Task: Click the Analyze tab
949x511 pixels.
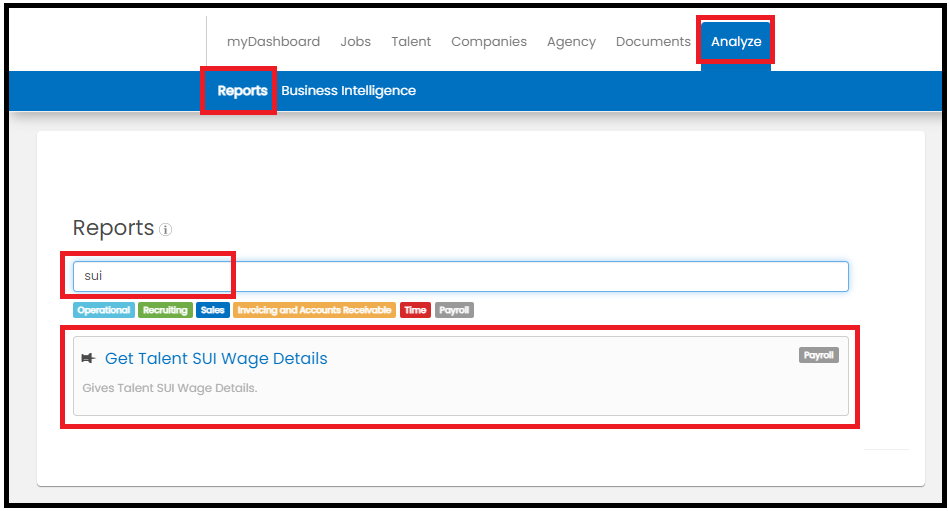Action: click(736, 41)
